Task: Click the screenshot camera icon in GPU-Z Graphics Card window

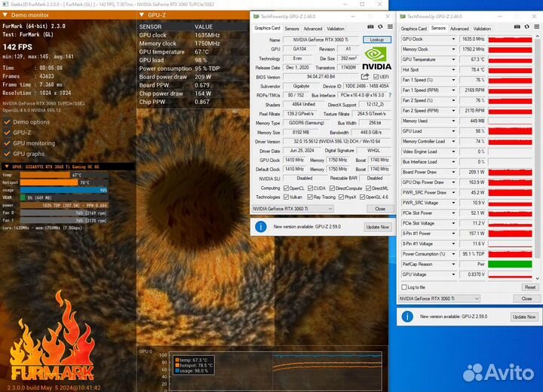Action: click(370, 26)
